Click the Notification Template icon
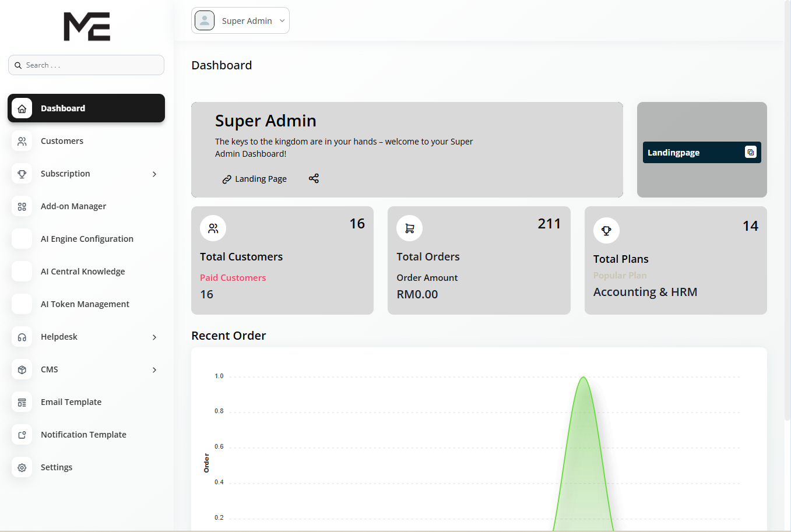 coord(22,435)
